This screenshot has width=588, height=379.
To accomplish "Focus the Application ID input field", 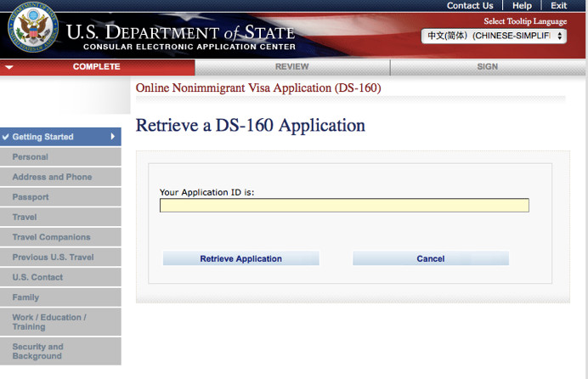I will pos(344,206).
